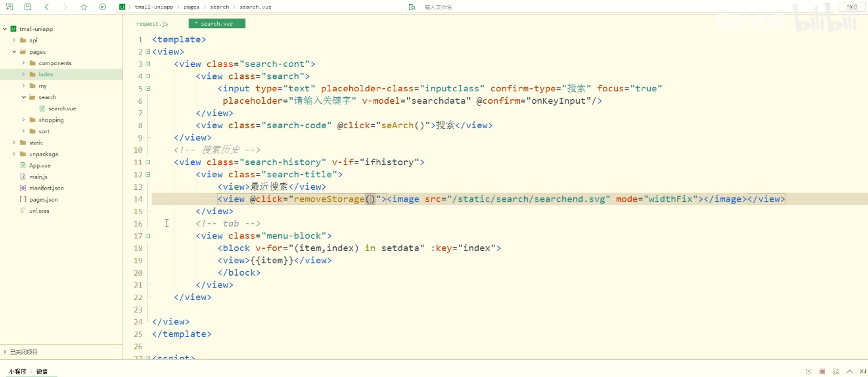Image resolution: width=868 pixels, height=377 pixels.
Task: Click the star bookmark icon
Action: click(84, 7)
